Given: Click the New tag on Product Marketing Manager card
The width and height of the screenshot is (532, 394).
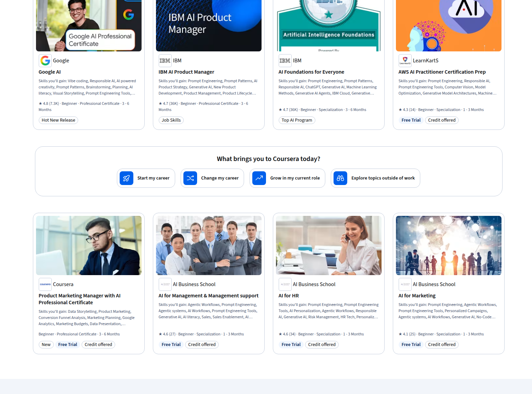Looking at the screenshot, I should pos(46,345).
